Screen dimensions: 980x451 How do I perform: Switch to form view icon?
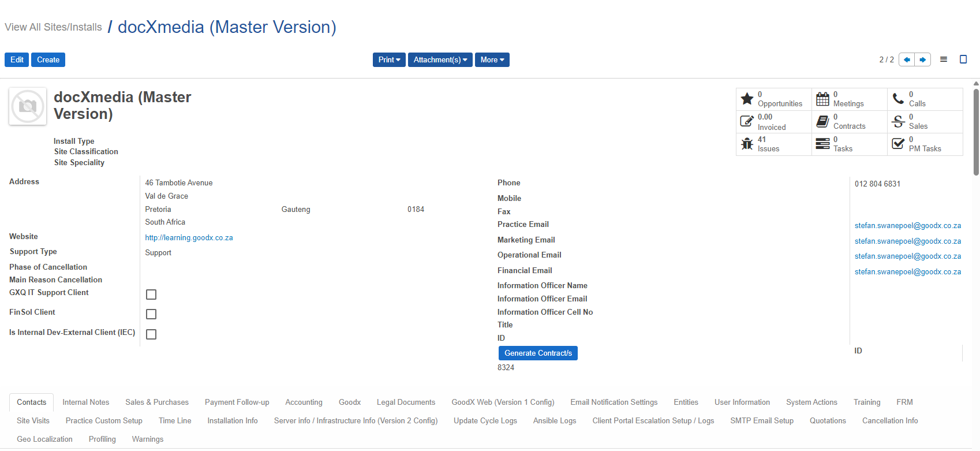[x=963, y=59]
